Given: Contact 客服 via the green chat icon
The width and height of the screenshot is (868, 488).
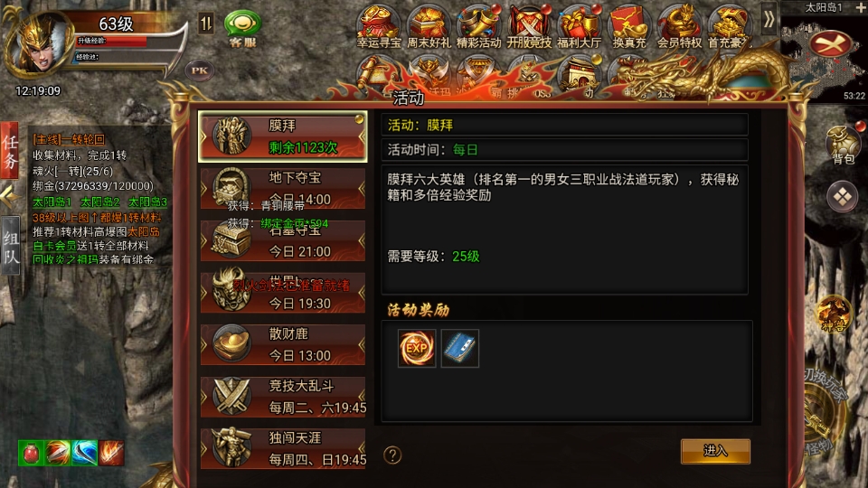Looking at the screenshot, I should [x=242, y=28].
